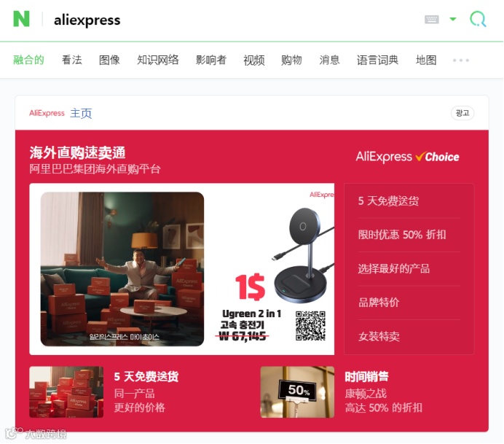504x444 pixels.
Task: Open the 视频 tab
Action: (x=254, y=60)
